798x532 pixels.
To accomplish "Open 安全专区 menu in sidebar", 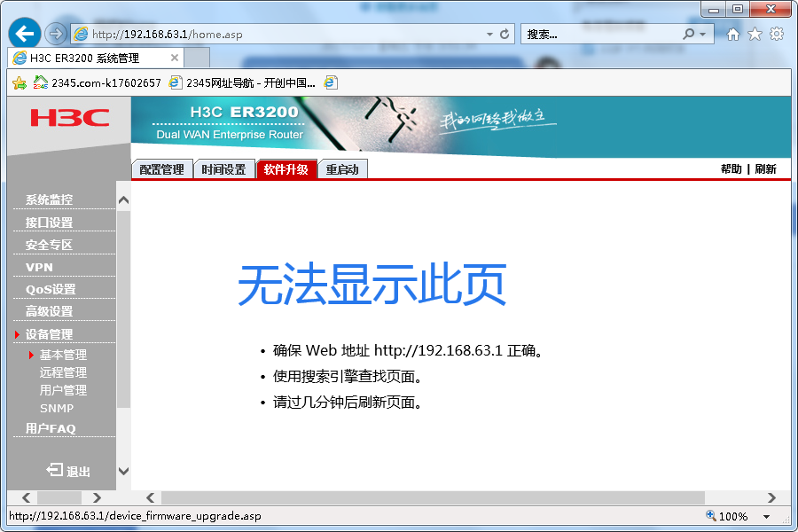I will (x=50, y=245).
